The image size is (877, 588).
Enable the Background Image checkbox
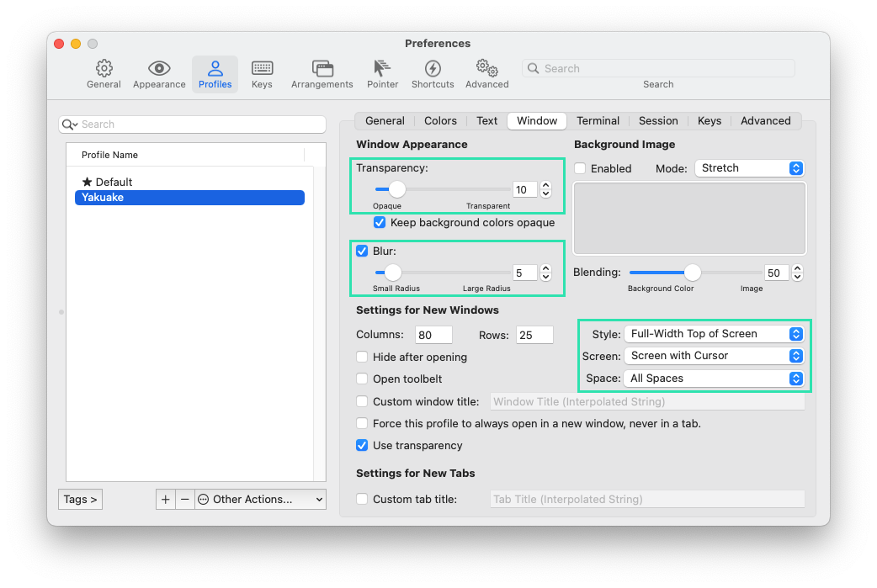tap(579, 168)
